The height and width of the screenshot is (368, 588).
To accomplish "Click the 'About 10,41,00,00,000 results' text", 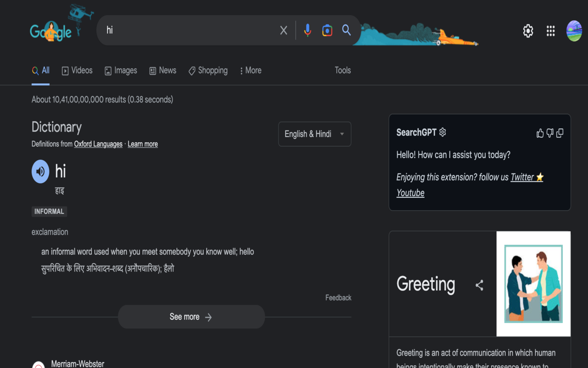I will pos(102,99).
